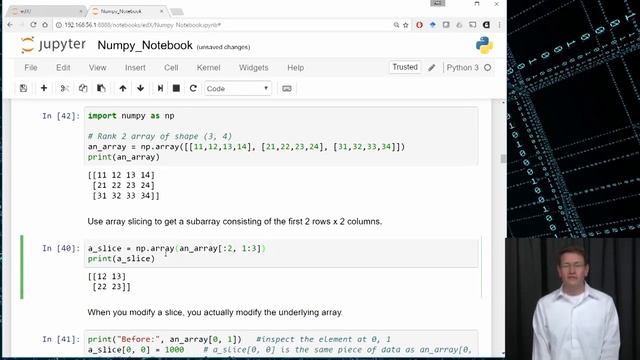Click the notebook vertical scrollbar thumb
Viewport: 640px width, 360px height.
click(503, 158)
